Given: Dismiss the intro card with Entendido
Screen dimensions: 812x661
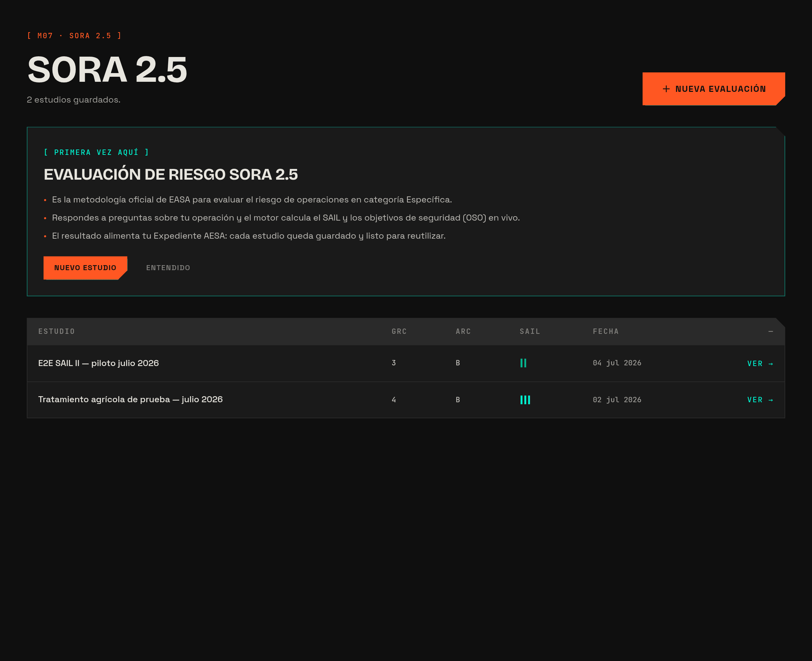Looking at the screenshot, I should click(168, 268).
